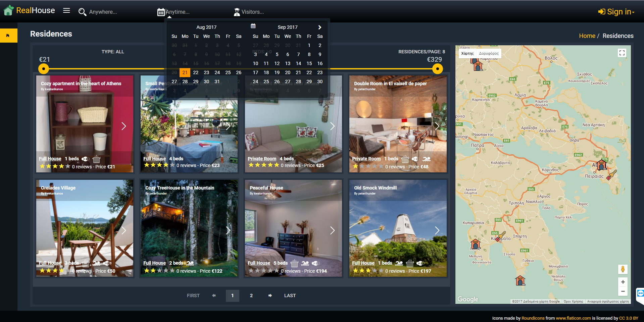Open www.flaticon.com footer link
This screenshot has height=322, width=644.
coord(573,318)
